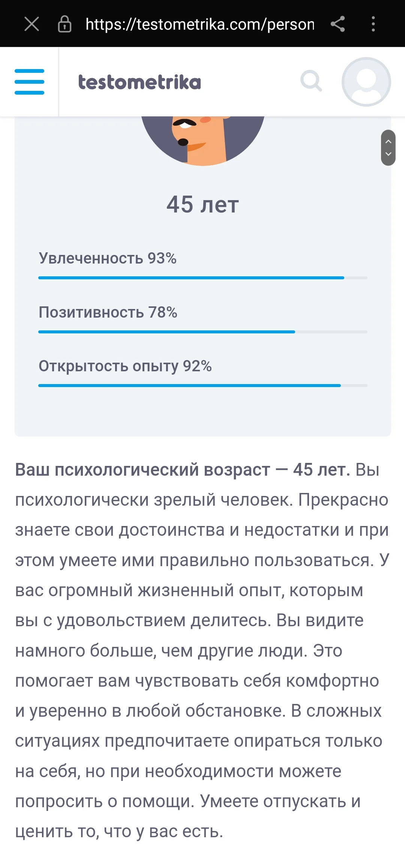The height and width of the screenshot is (868, 405).
Task: Tap the result character illustration
Action: pos(202,140)
